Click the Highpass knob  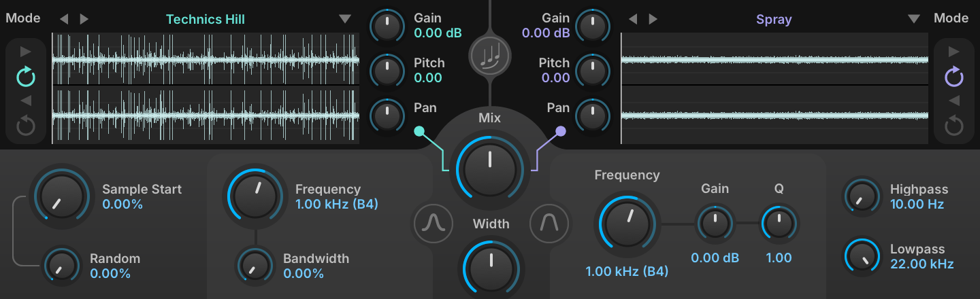pyautogui.click(x=861, y=196)
